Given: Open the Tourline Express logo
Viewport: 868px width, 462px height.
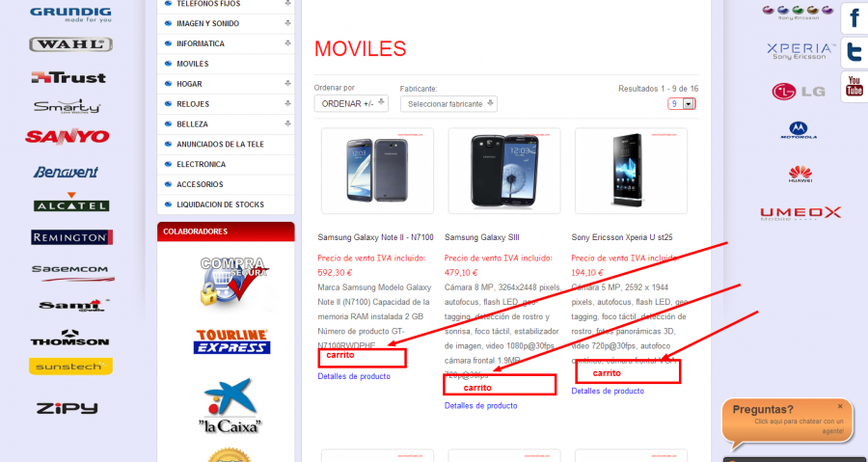Looking at the screenshot, I should (x=231, y=342).
